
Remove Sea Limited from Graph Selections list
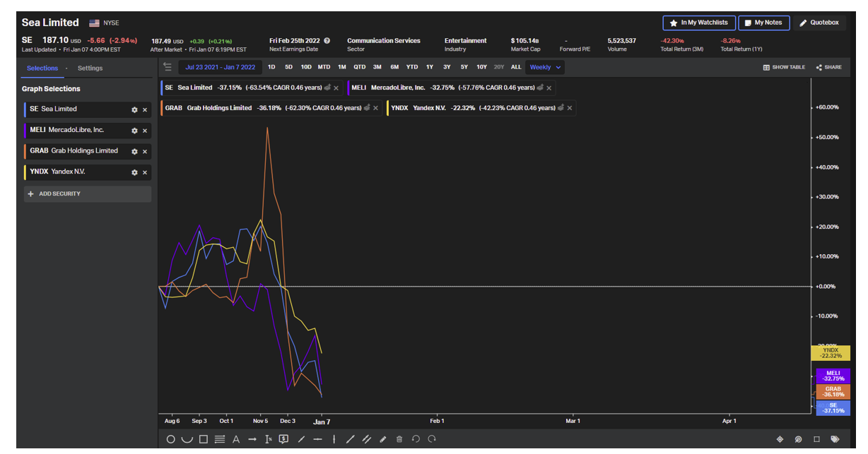(145, 109)
